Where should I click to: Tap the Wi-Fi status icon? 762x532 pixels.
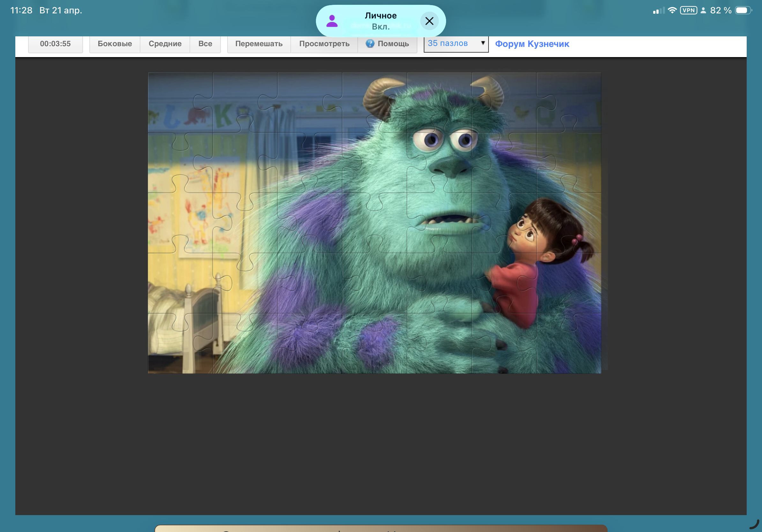(x=672, y=10)
